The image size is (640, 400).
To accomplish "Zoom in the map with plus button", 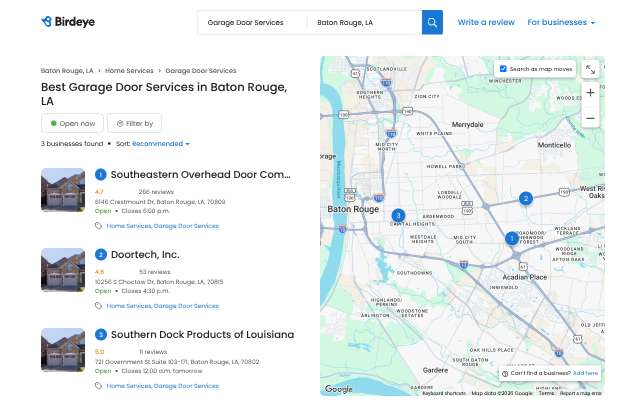I will (590, 93).
